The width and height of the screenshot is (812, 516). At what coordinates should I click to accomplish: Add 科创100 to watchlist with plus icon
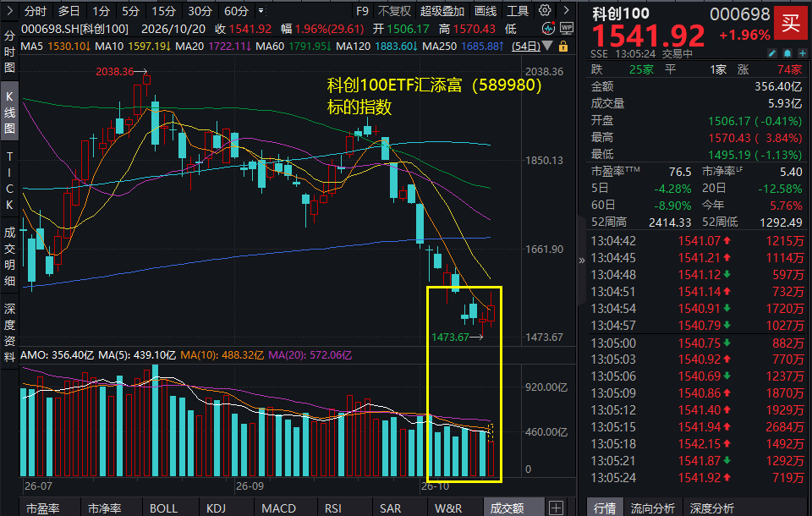pos(802,53)
